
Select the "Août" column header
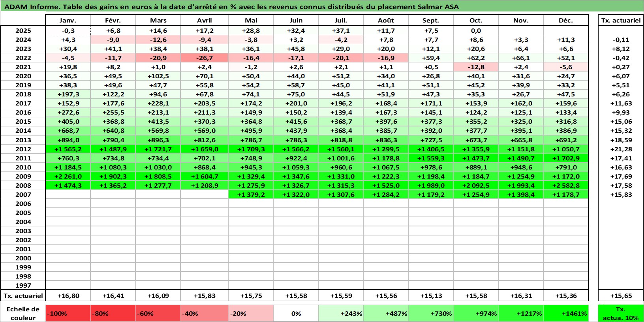tap(386, 21)
